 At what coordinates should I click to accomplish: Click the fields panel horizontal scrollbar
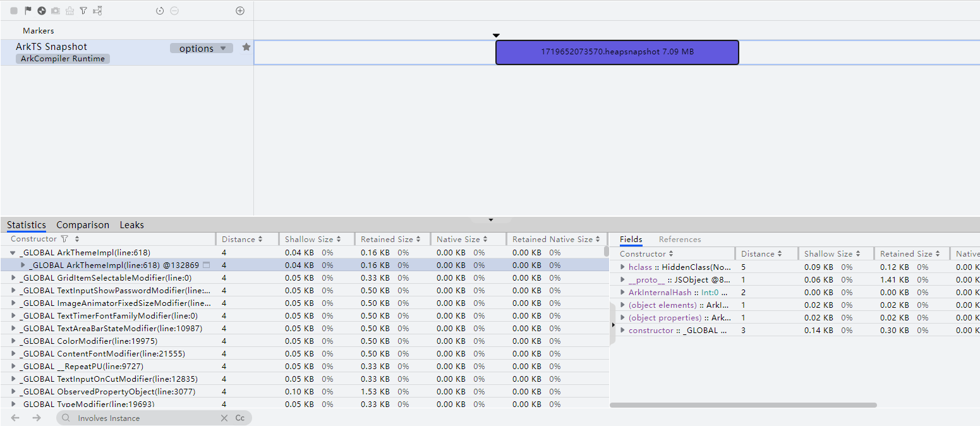click(743, 405)
